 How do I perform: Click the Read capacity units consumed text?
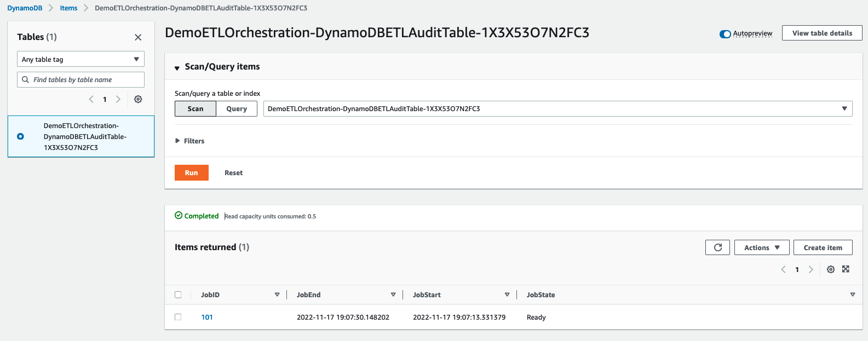click(270, 216)
